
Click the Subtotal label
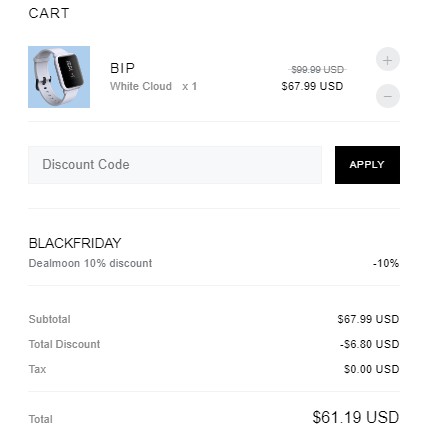pyautogui.click(x=50, y=319)
